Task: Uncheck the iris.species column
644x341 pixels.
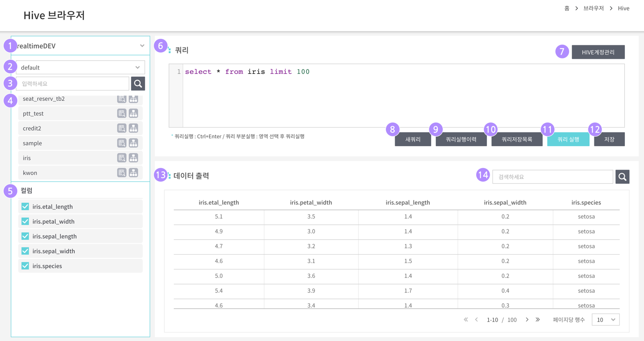Action: click(25, 266)
